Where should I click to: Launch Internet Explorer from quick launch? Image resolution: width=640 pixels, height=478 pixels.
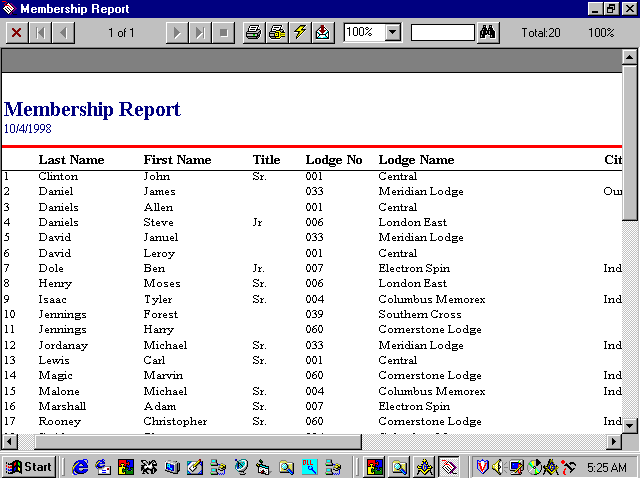click(81, 466)
